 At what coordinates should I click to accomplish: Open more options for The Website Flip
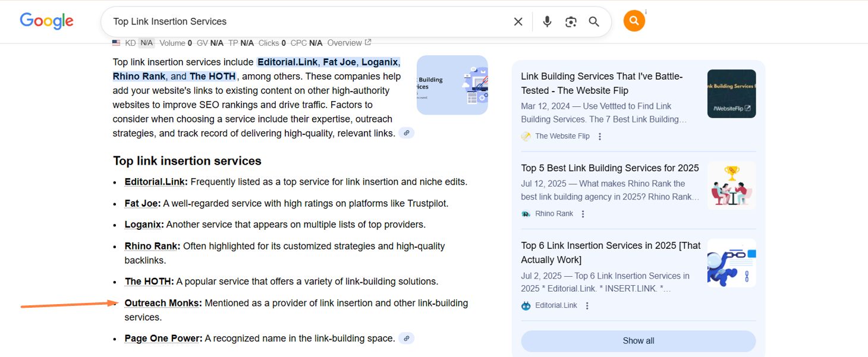click(600, 137)
